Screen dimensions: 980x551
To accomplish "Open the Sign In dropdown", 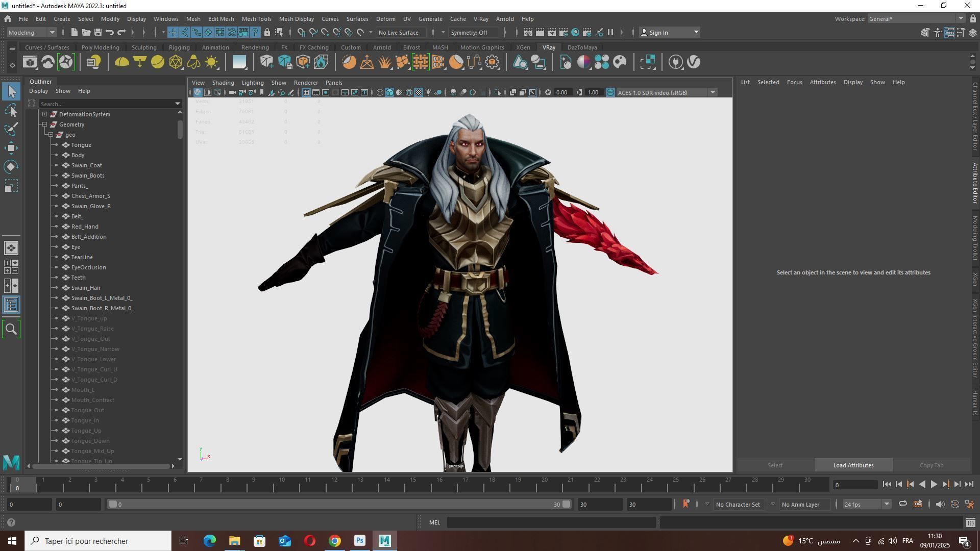I will pyautogui.click(x=670, y=33).
